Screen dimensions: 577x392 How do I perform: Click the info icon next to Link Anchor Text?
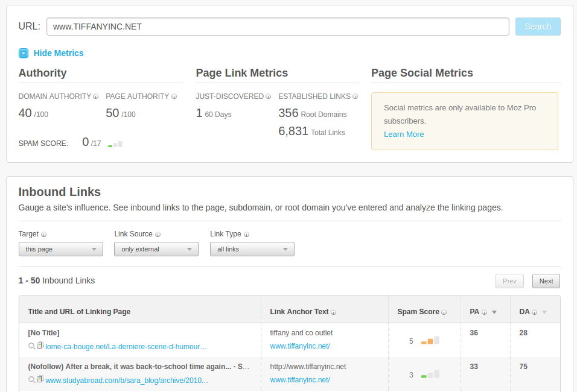click(333, 312)
